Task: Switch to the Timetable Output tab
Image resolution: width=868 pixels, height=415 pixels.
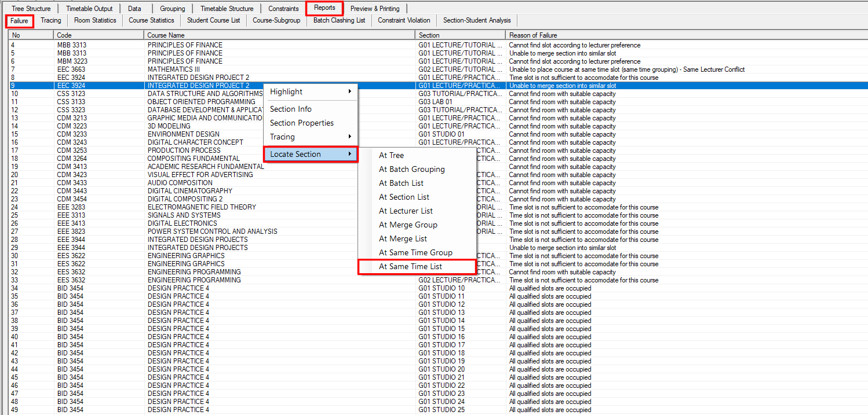Action: click(x=89, y=9)
